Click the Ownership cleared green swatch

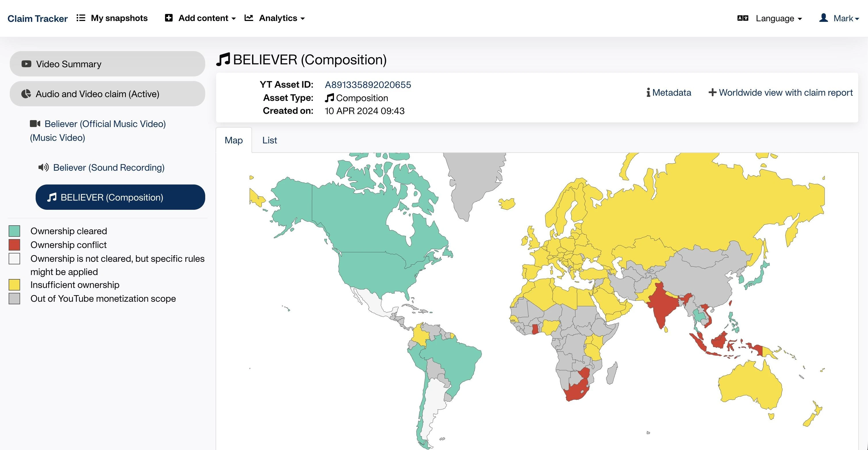14,231
